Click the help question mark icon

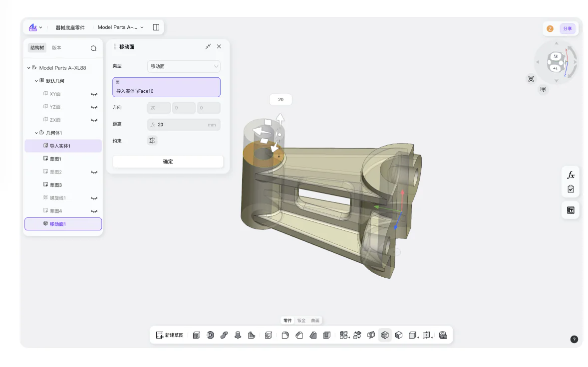(574, 339)
